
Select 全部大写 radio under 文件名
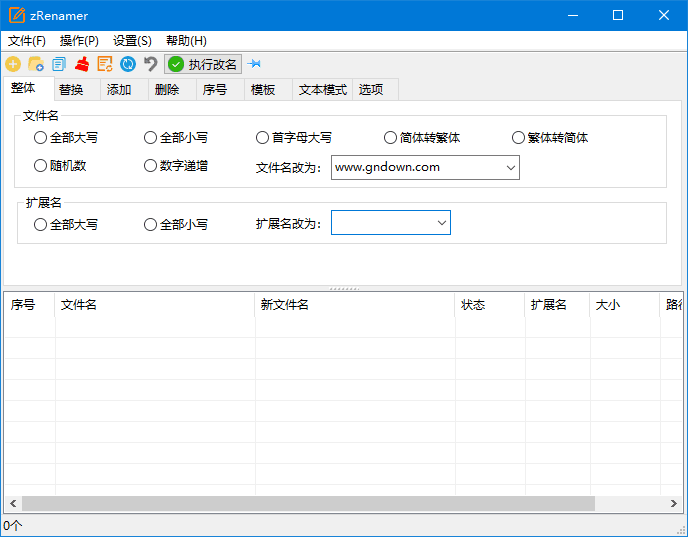41,138
